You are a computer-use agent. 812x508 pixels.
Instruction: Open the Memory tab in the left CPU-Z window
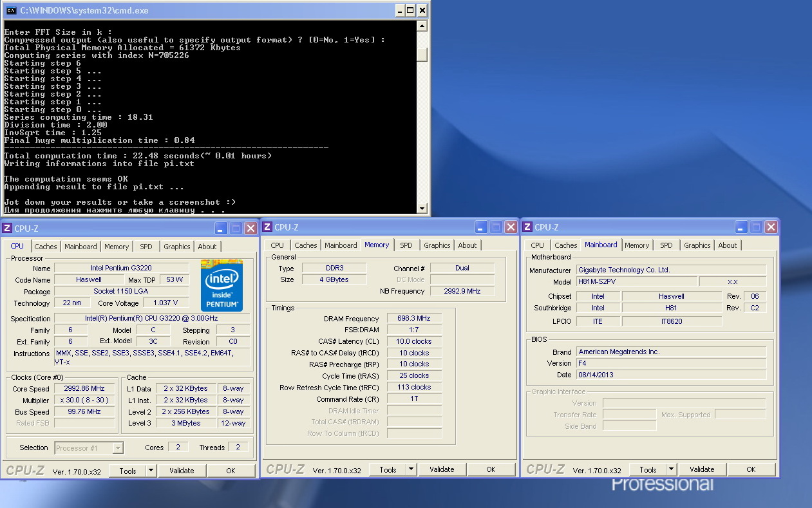pos(117,247)
